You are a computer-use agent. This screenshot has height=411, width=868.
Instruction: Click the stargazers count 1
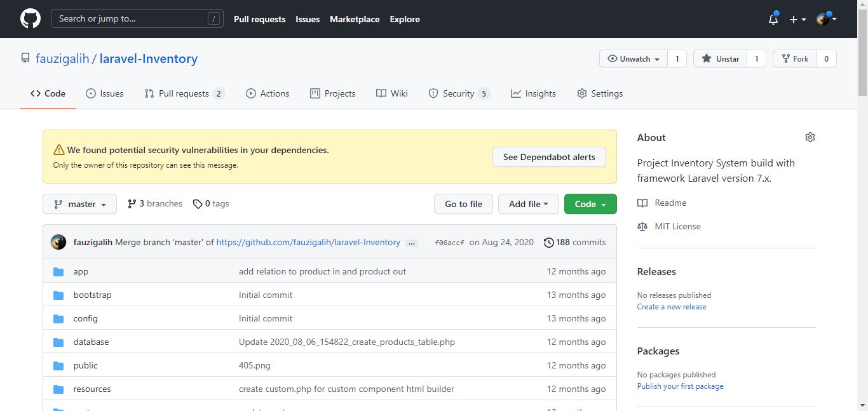pos(756,58)
